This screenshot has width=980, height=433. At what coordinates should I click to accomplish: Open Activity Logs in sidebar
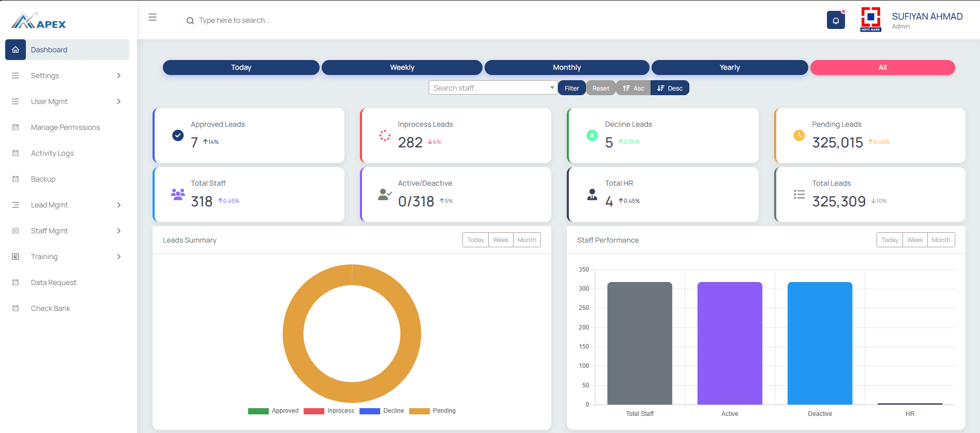point(52,153)
